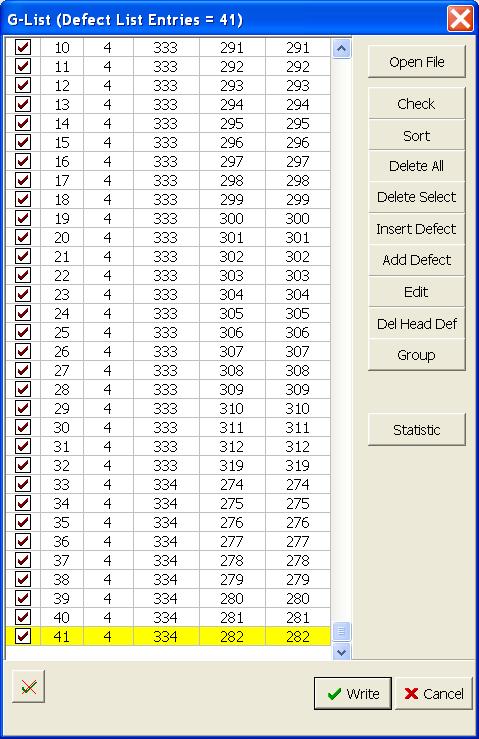Open the Statistic view
This screenshot has height=739, width=479.
click(x=416, y=429)
